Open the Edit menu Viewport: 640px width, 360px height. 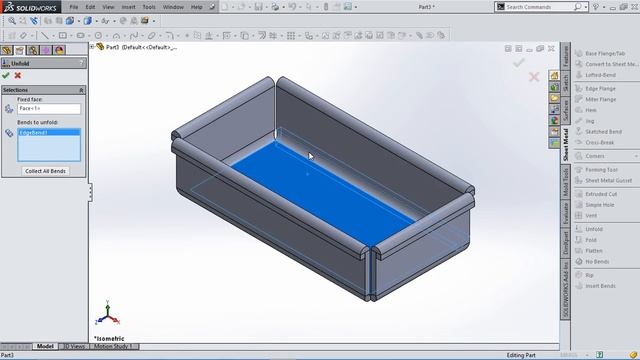[x=90, y=7]
